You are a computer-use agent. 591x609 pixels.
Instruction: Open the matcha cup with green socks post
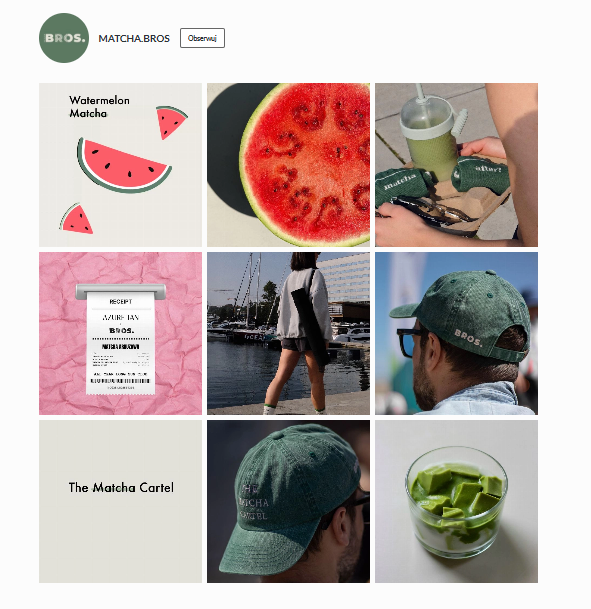456,165
